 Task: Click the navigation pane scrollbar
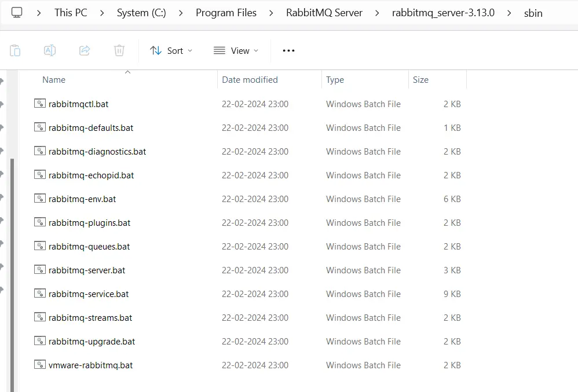point(12,275)
